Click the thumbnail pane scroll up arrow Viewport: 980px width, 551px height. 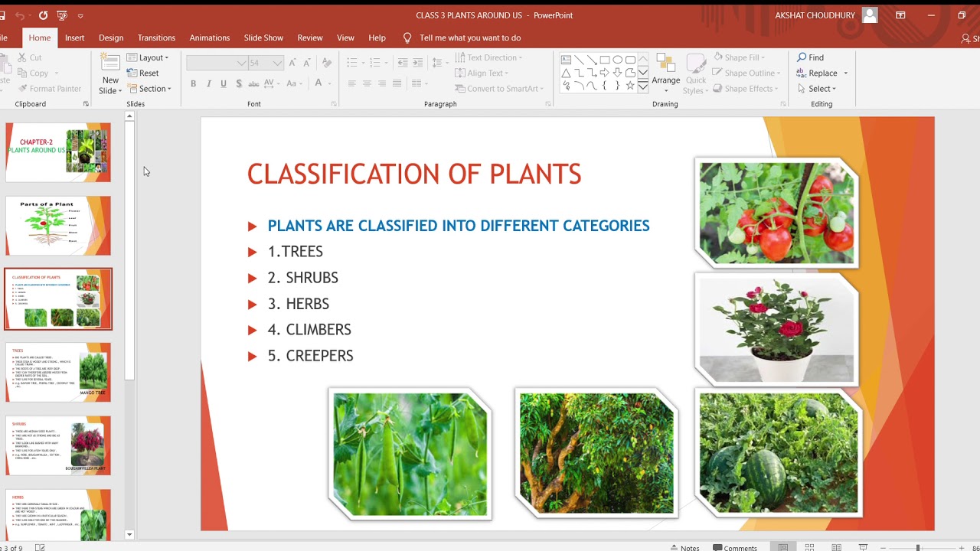(x=129, y=116)
